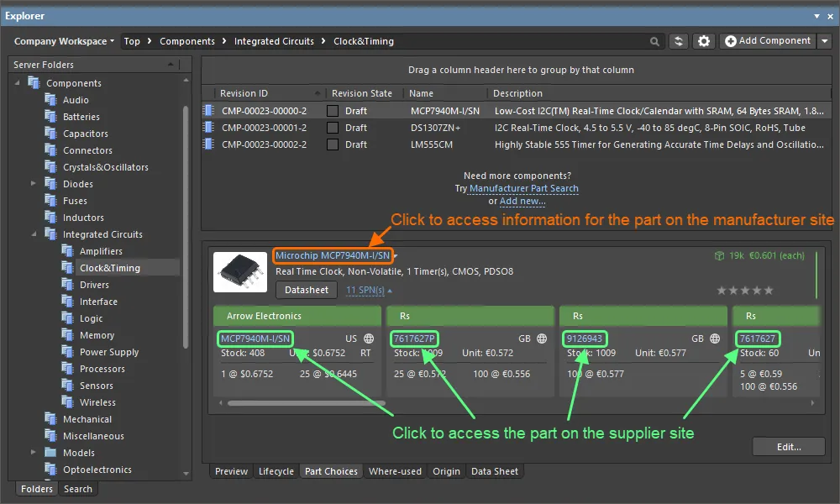Select the Inductors folder icon
Viewport: 840px width, 504px height.
pos(51,217)
